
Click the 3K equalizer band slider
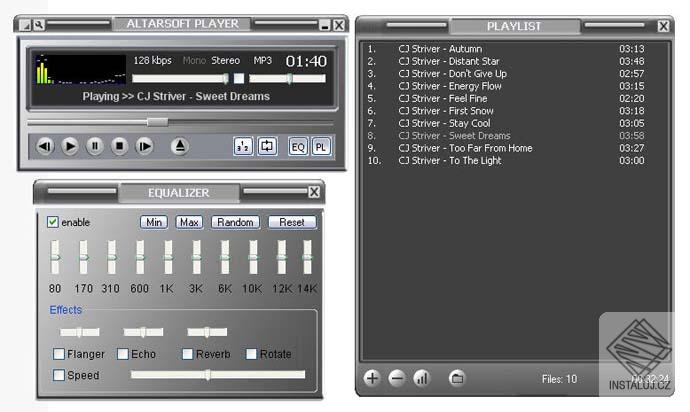coord(197,257)
